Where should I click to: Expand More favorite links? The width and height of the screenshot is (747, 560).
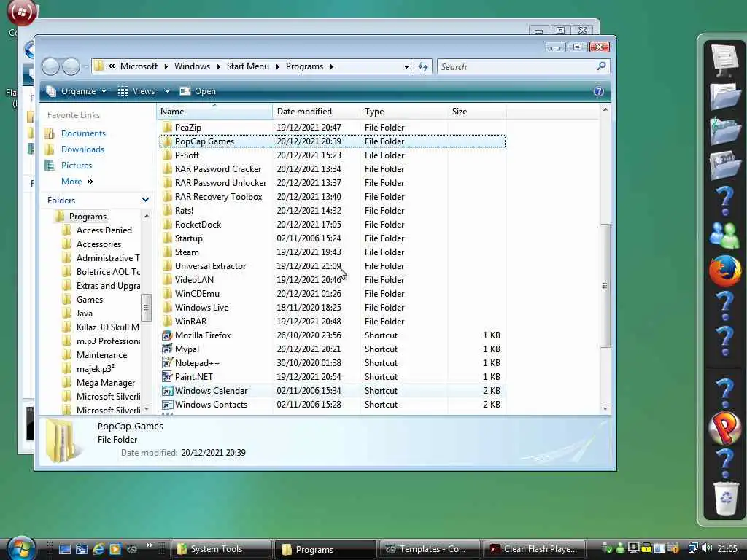(77, 182)
